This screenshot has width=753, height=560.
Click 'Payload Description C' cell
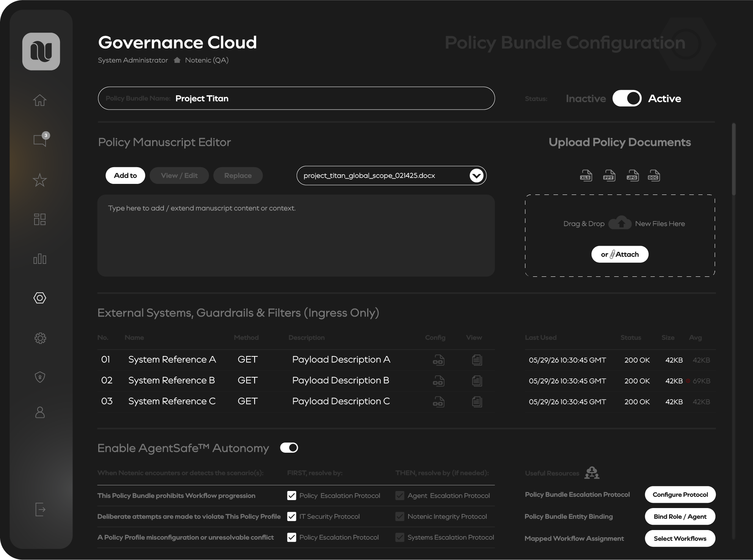[x=341, y=401]
